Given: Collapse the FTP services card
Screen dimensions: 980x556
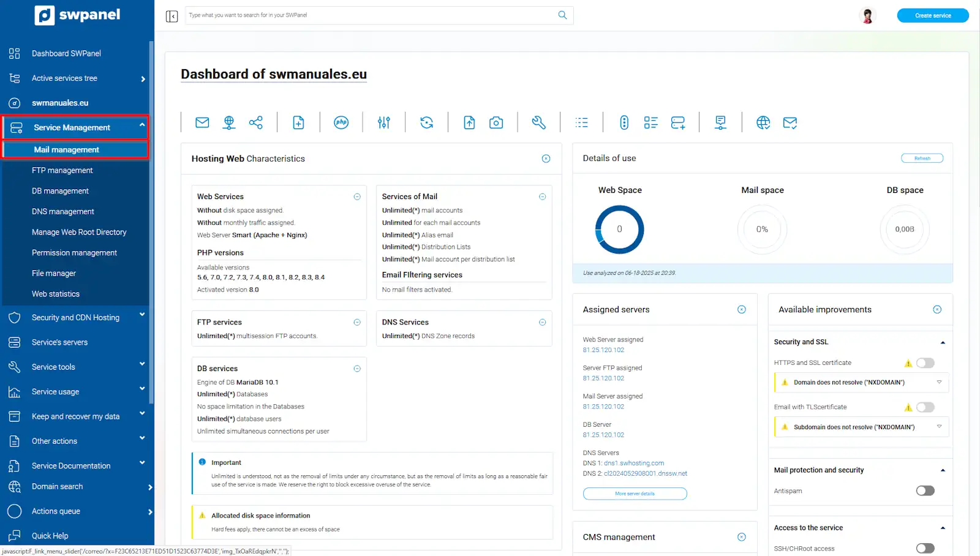Looking at the screenshot, I should pyautogui.click(x=357, y=322).
